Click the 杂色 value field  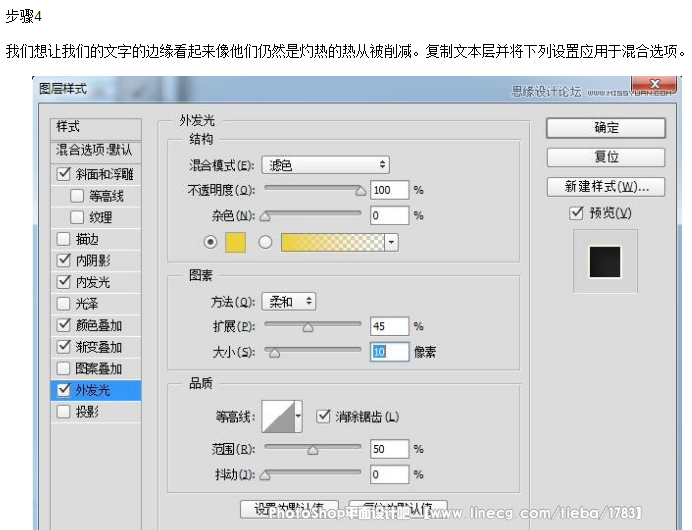click(390, 215)
